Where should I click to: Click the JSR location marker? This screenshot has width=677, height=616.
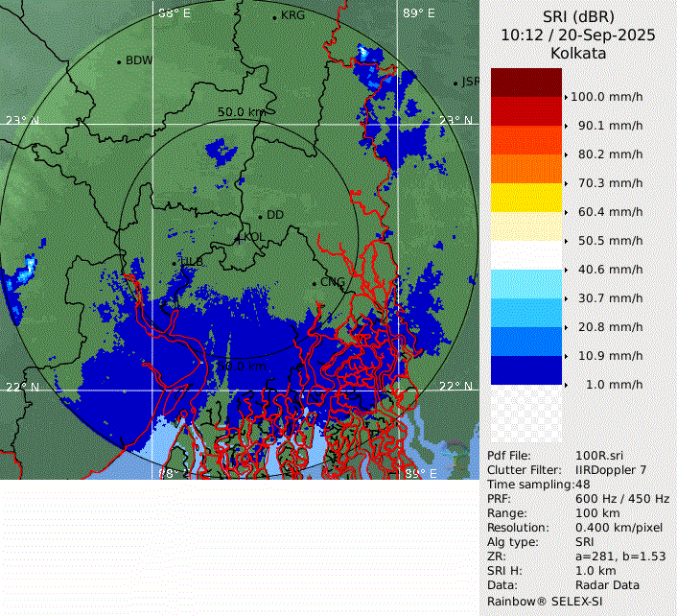[x=456, y=83]
